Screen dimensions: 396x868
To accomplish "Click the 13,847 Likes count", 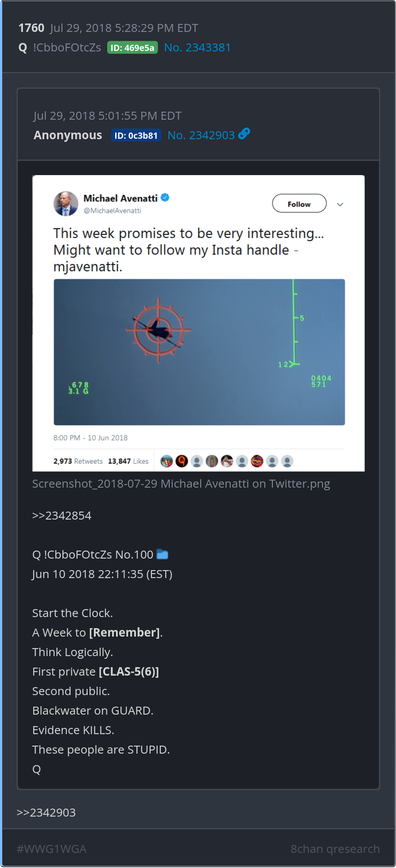I will click(128, 461).
